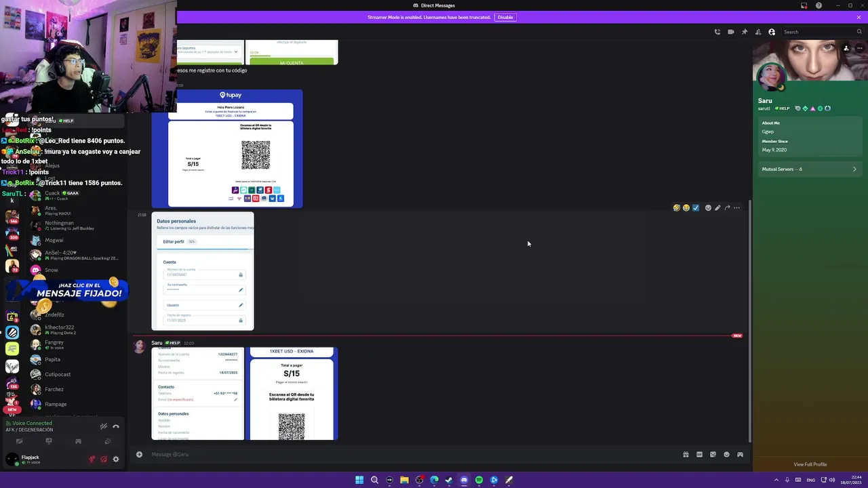Open soundboard in voice panel
The height and width of the screenshot is (488, 868).
(107, 441)
